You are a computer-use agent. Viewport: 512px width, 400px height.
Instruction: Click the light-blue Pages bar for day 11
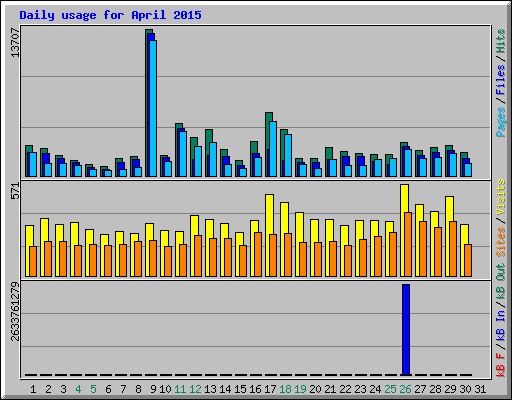(x=183, y=154)
